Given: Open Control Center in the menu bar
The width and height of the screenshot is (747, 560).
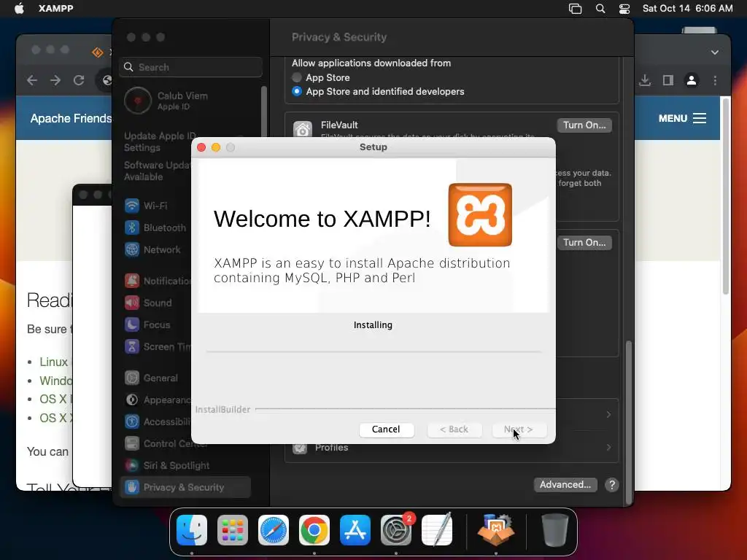Looking at the screenshot, I should click(624, 9).
